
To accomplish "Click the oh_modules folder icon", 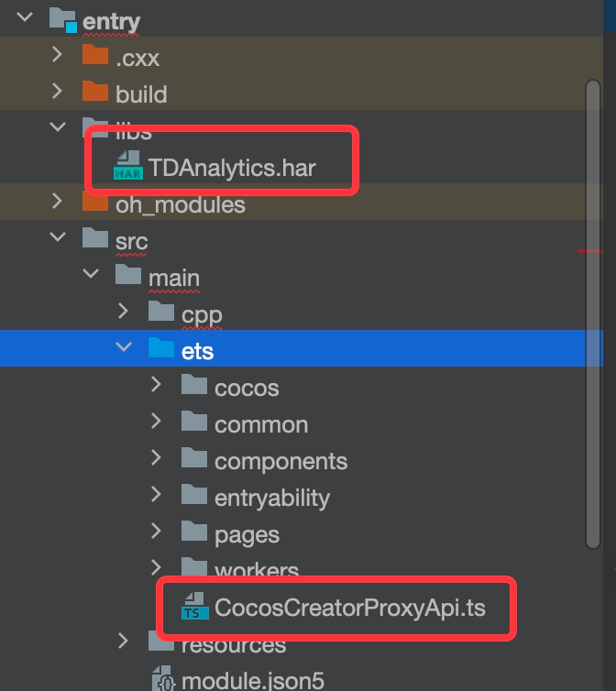I will (95, 203).
